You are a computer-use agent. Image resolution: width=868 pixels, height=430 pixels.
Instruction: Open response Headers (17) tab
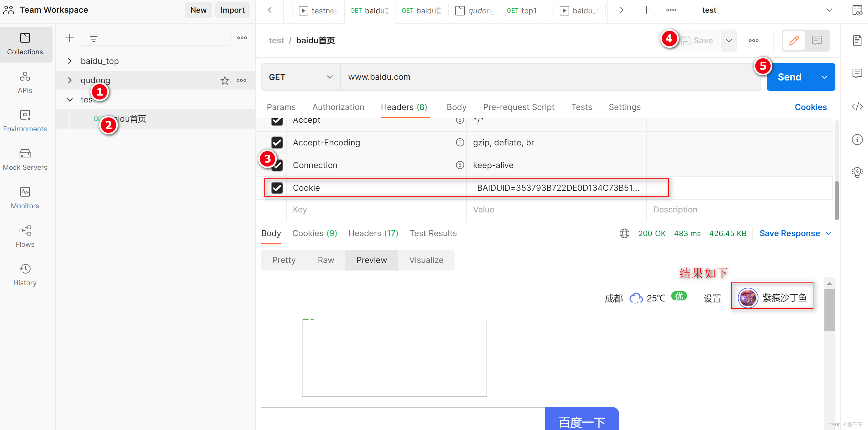373,233
